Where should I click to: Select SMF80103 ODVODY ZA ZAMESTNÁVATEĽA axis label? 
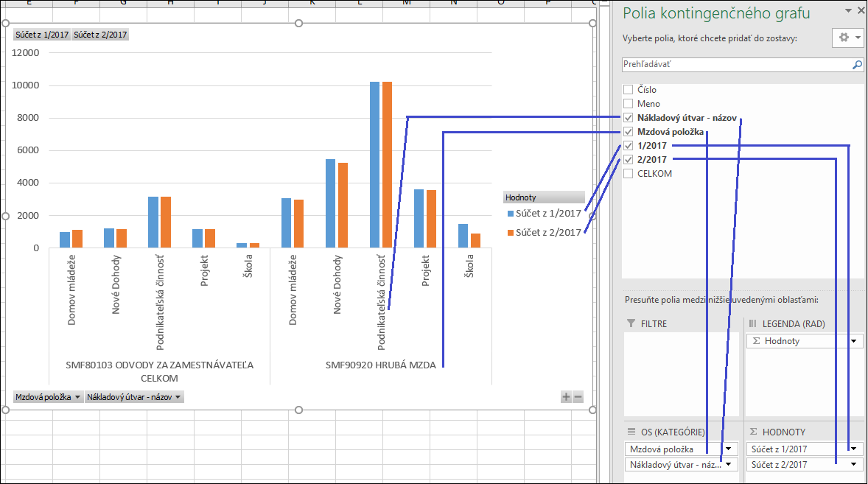tap(159, 372)
